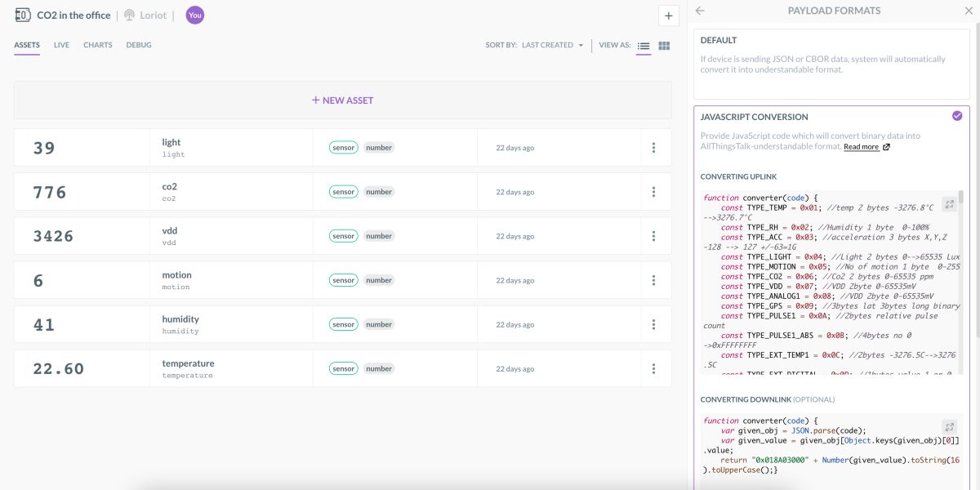
Task: Click the uplink code editor scrollbar
Action: point(960,198)
